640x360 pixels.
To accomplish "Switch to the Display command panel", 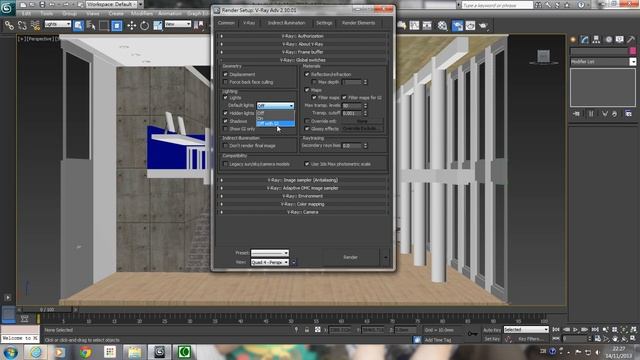I will pyautogui.click(x=620, y=40).
